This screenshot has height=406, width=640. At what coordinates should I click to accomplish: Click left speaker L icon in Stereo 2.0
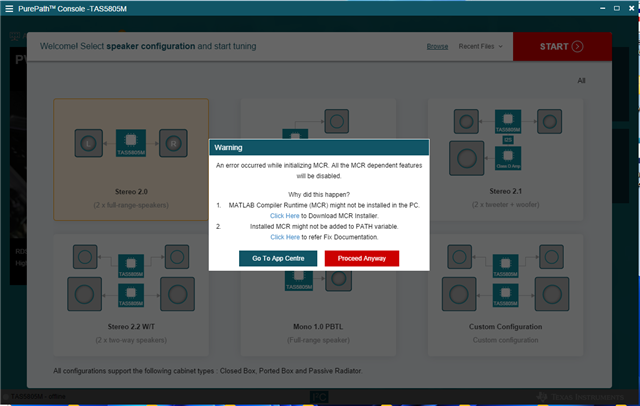(89, 143)
